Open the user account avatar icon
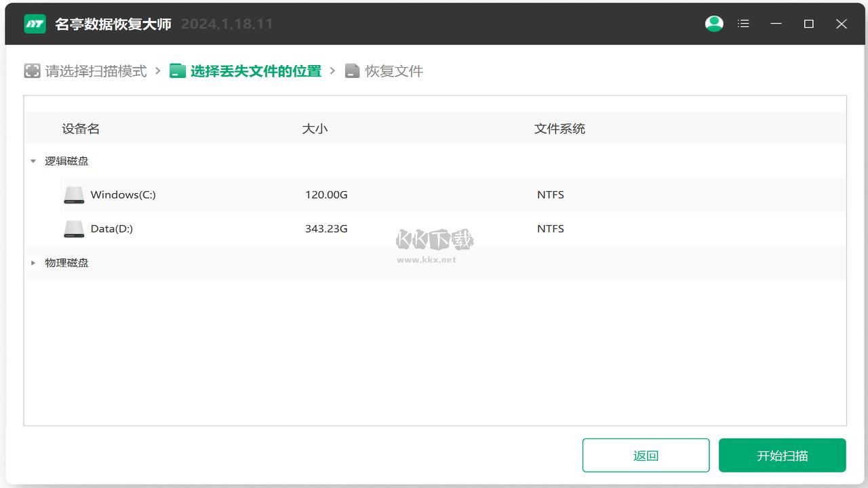The width and height of the screenshot is (868, 488). [713, 23]
